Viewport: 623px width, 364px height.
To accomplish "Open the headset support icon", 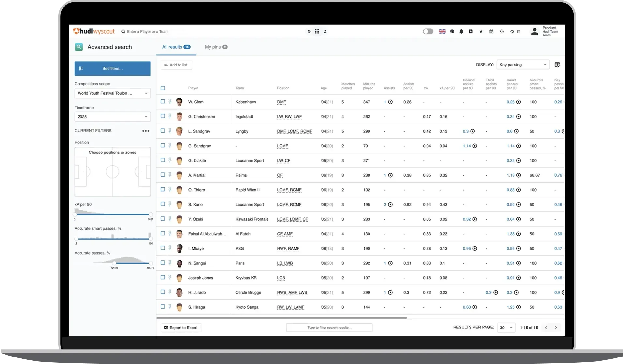I will (x=501, y=31).
